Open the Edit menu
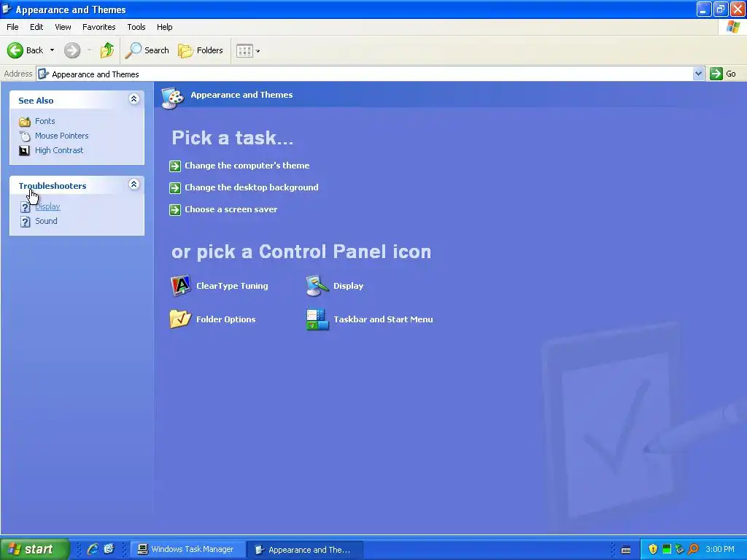 click(36, 27)
